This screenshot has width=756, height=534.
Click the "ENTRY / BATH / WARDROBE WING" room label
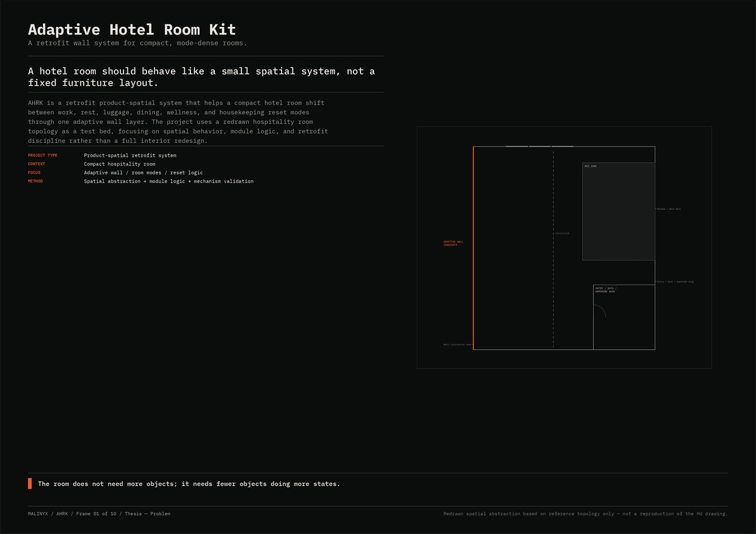(605, 290)
